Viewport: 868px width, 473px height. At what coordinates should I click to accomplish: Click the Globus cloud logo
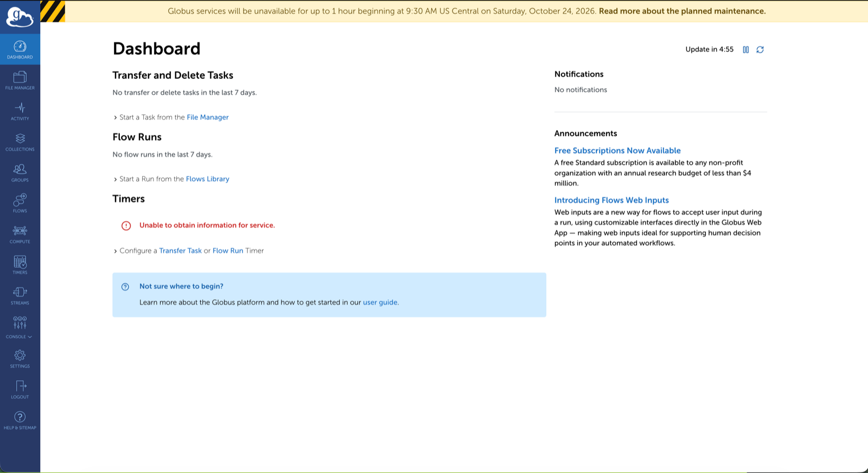(x=20, y=17)
